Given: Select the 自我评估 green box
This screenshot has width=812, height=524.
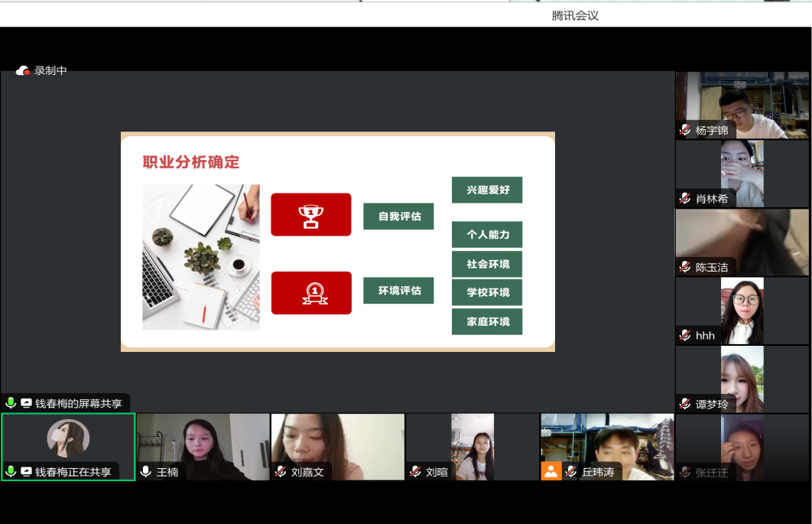Looking at the screenshot, I should pyautogui.click(x=398, y=216).
